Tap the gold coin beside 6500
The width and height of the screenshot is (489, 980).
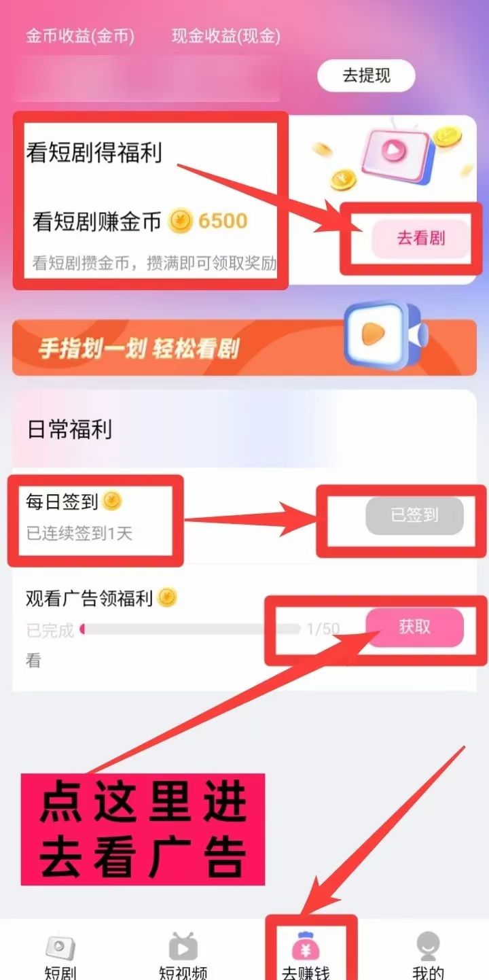(x=181, y=221)
